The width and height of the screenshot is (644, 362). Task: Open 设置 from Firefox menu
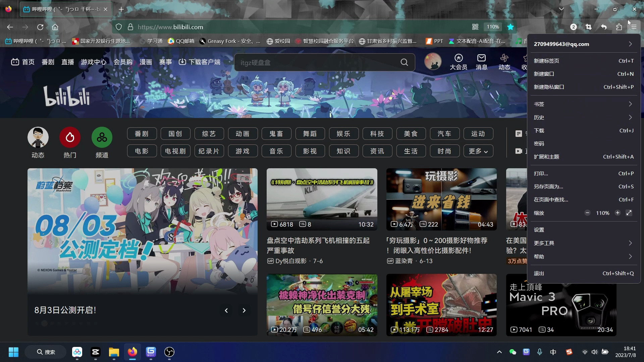539,230
